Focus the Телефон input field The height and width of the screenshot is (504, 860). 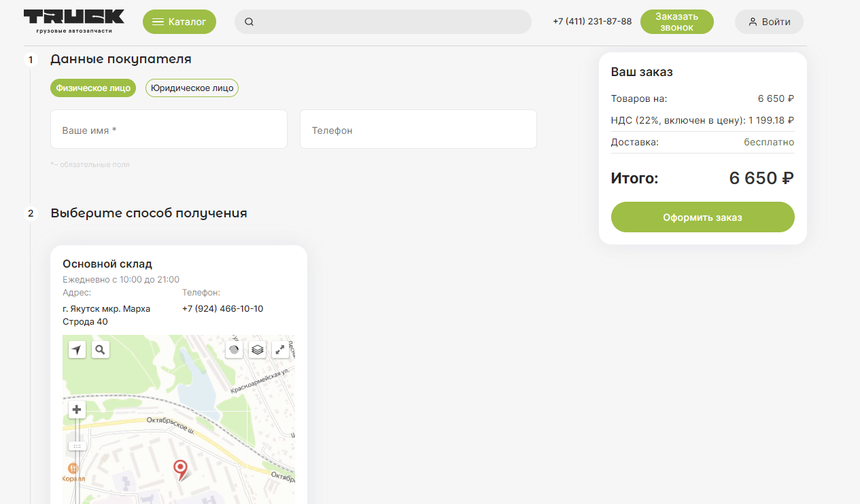point(418,129)
